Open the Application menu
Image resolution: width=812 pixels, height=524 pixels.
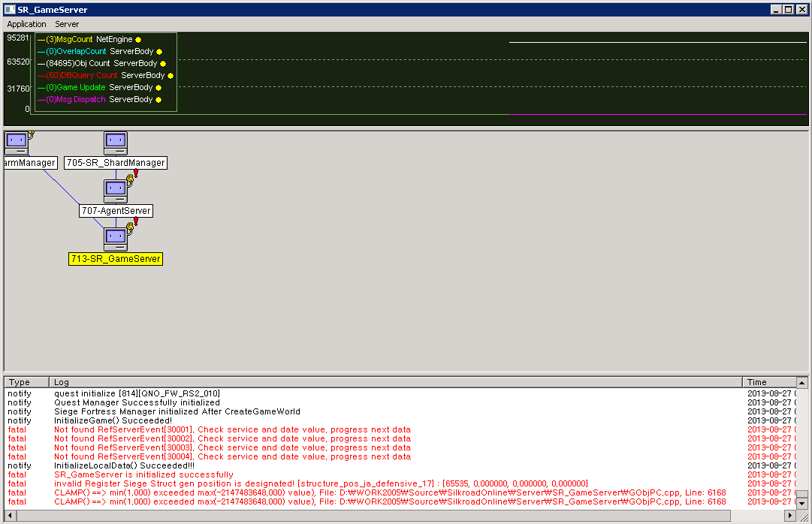[x=26, y=24]
